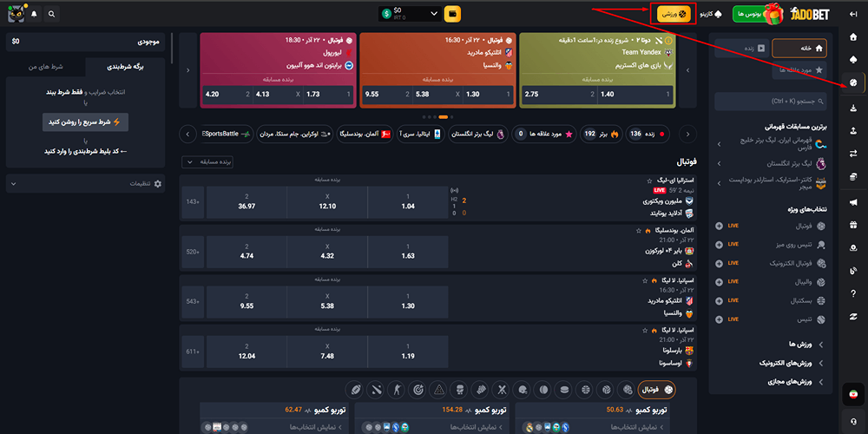The image size is (868, 434).
Task: Click the green bonuses button
Action: pyautogui.click(x=746, y=15)
